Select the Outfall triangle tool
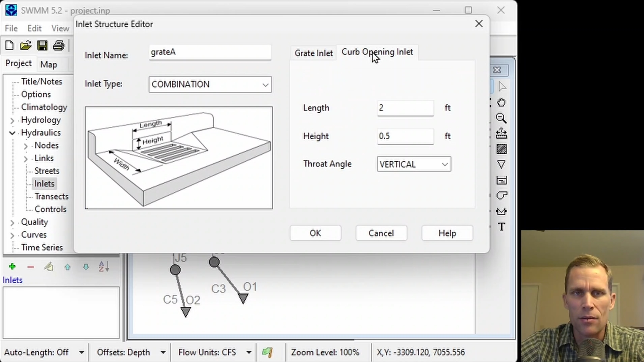Image resolution: width=644 pixels, height=362 pixels. 501,165
